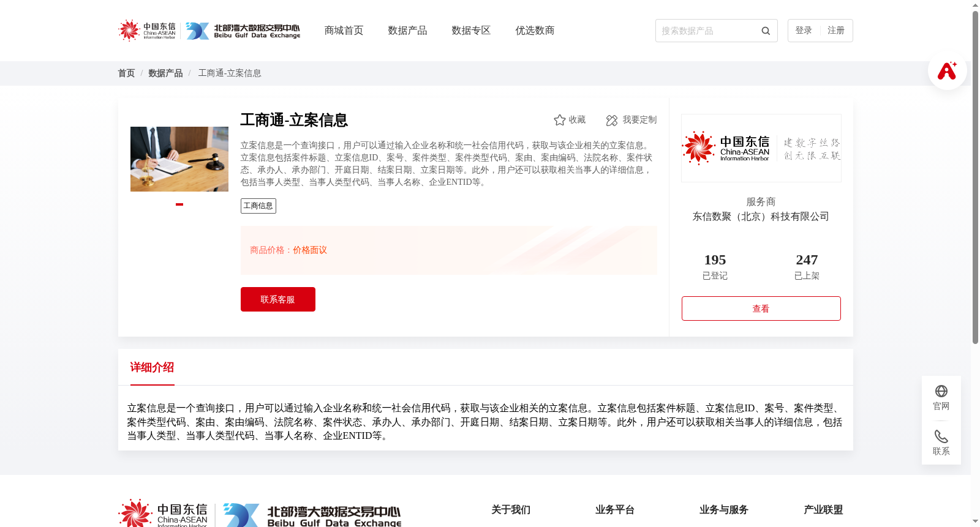Click the footer 产业联盟 heading
The image size is (980, 527).
coord(823,510)
